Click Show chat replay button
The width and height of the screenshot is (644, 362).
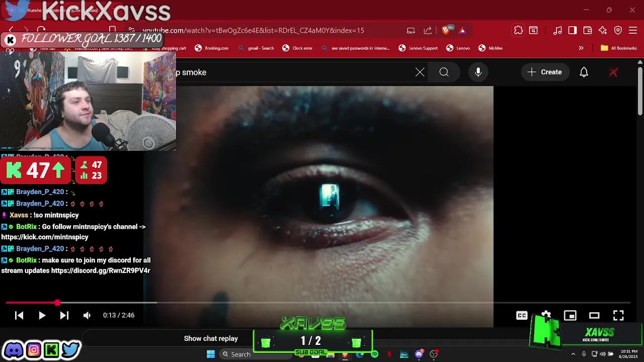click(211, 338)
